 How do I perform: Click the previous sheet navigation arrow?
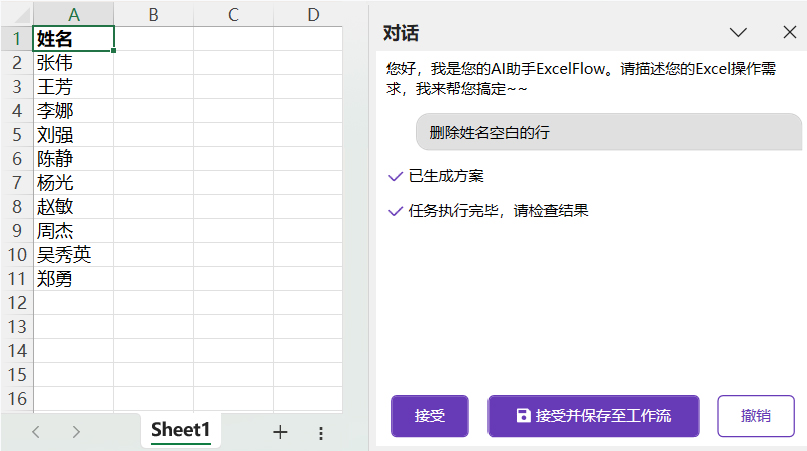click(36, 432)
